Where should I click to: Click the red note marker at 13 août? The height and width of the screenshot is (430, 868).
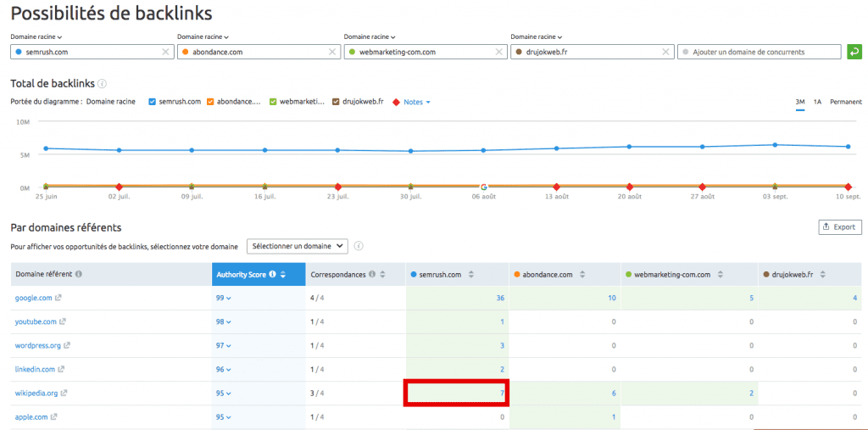[556, 187]
